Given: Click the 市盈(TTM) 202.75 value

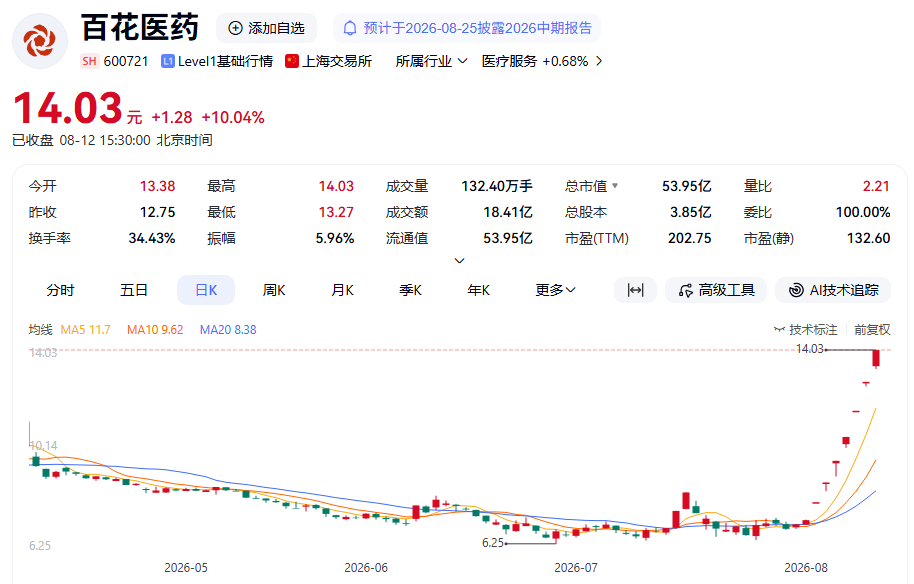Looking at the screenshot, I should tap(690, 238).
